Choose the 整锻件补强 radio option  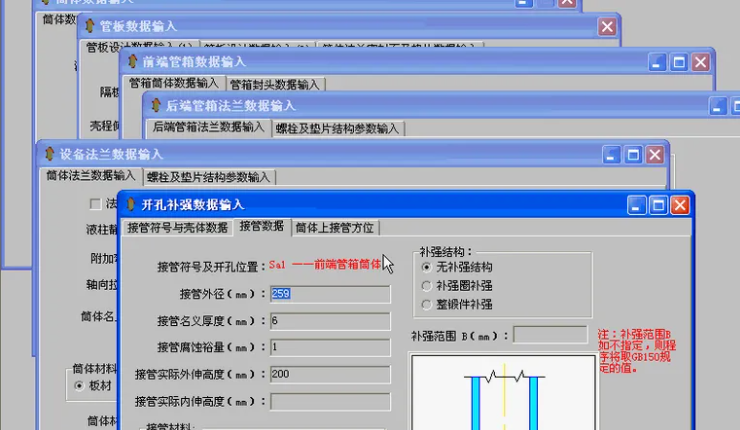427,305
